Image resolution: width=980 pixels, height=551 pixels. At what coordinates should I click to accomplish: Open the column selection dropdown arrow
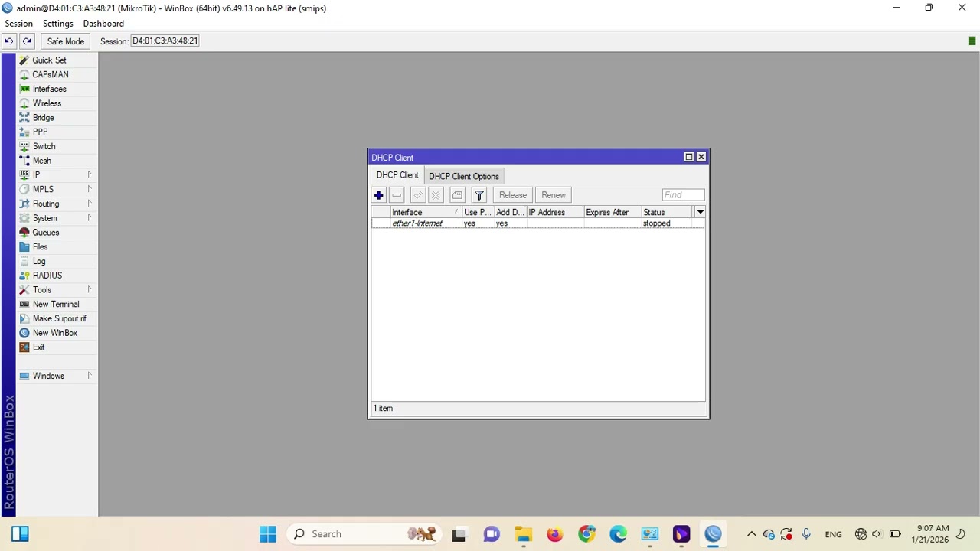[x=700, y=212]
